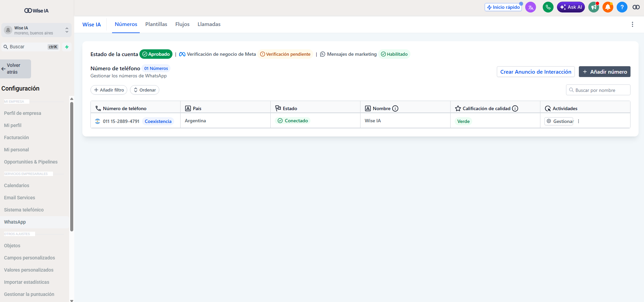Image resolution: width=644 pixels, height=302 pixels.
Task: Open Objetos settings
Action: coord(12,246)
